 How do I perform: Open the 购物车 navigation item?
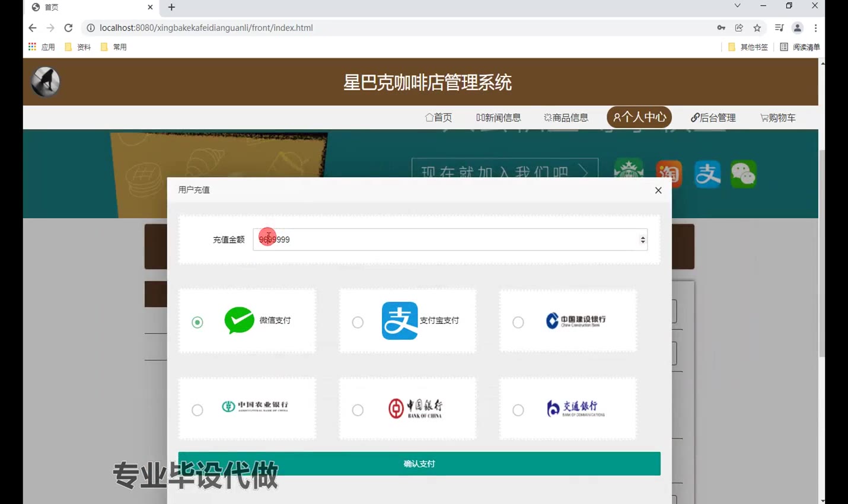778,117
